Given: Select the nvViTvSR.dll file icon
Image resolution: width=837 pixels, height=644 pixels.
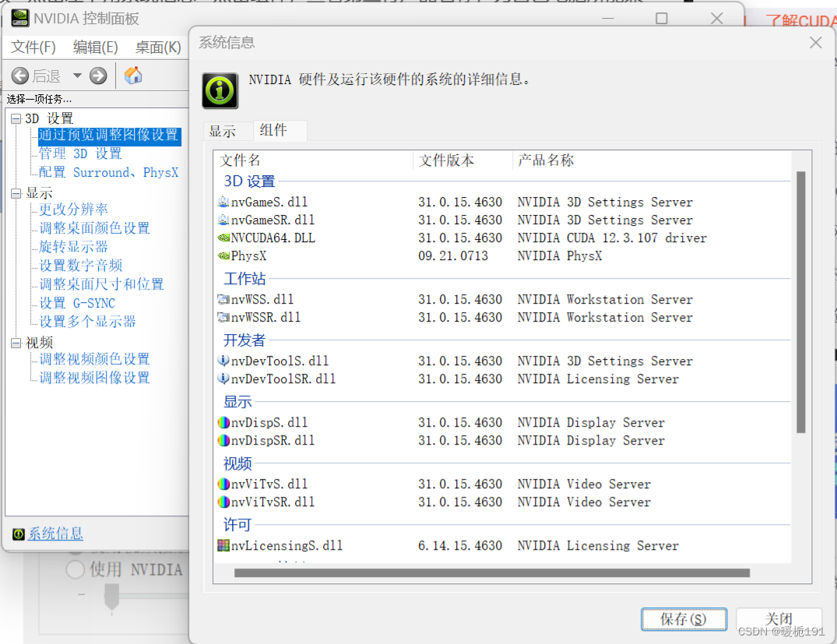Looking at the screenshot, I should [x=223, y=502].
